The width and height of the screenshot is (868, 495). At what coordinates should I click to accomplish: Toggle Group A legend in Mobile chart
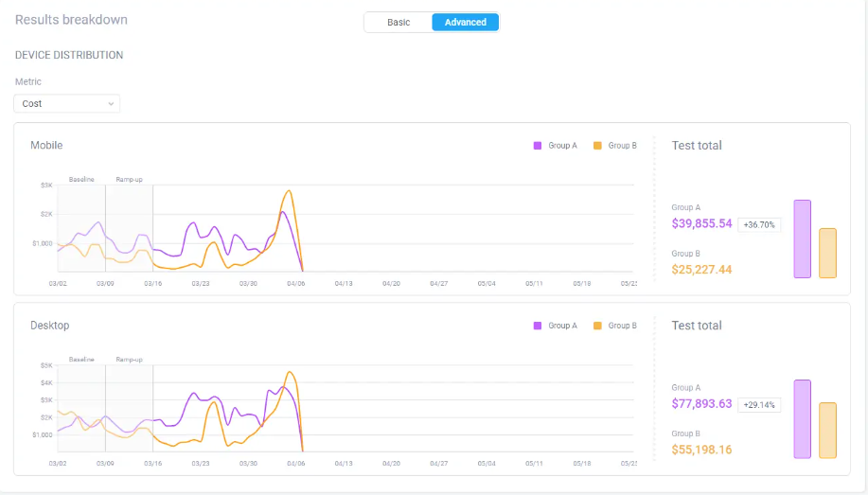point(556,146)
